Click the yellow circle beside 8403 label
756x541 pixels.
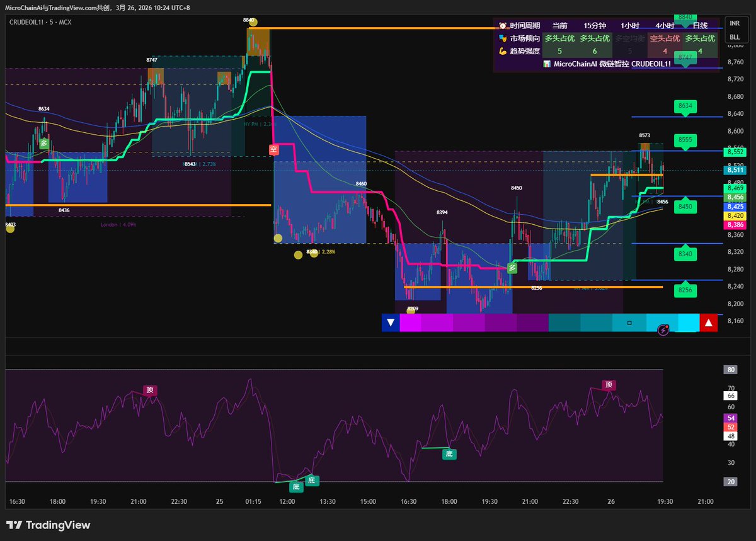tap(10, 229)
